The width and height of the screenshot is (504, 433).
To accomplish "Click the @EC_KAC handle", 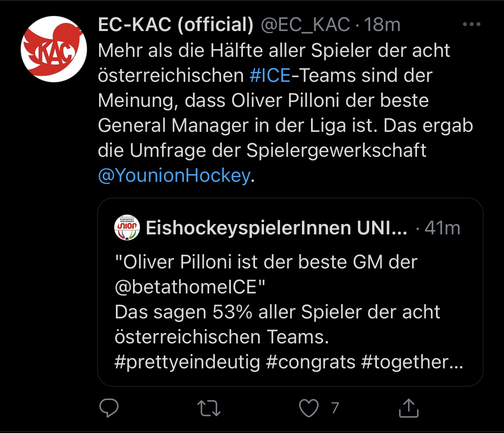I will pyautogui.click(x=306, y=25).
